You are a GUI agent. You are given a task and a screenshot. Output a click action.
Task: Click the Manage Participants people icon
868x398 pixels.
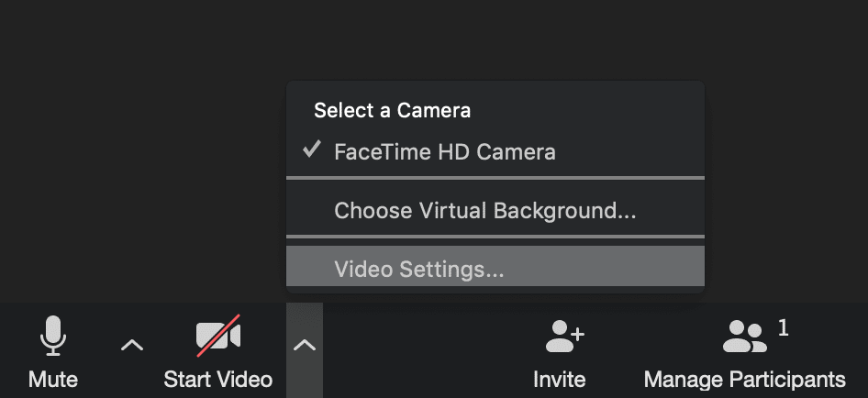[x=744, y=337]
